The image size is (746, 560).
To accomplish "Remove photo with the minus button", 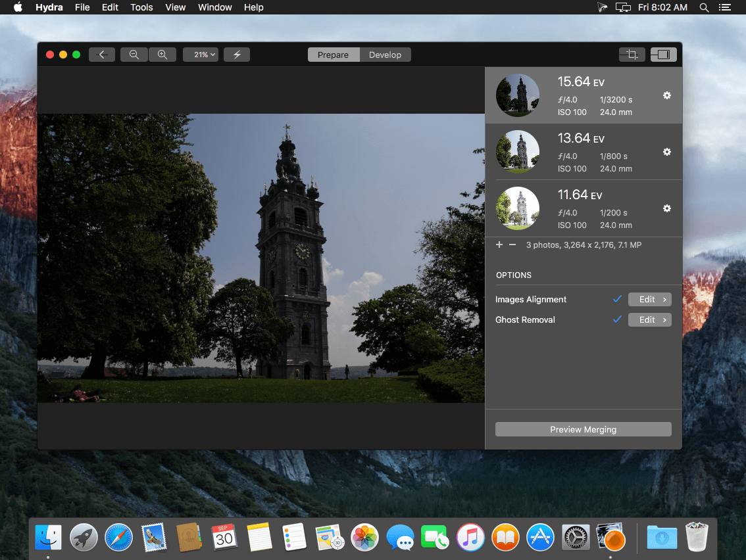I will click(512, 245).
